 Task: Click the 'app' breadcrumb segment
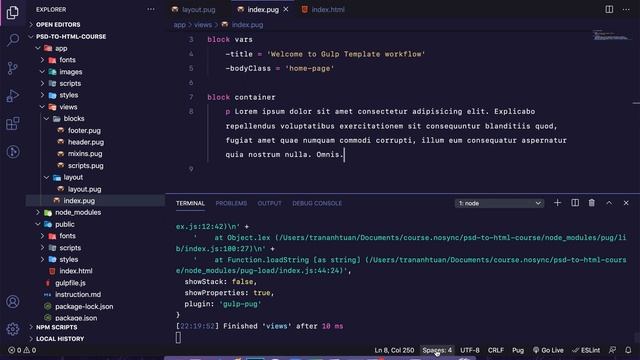point(179,25)
